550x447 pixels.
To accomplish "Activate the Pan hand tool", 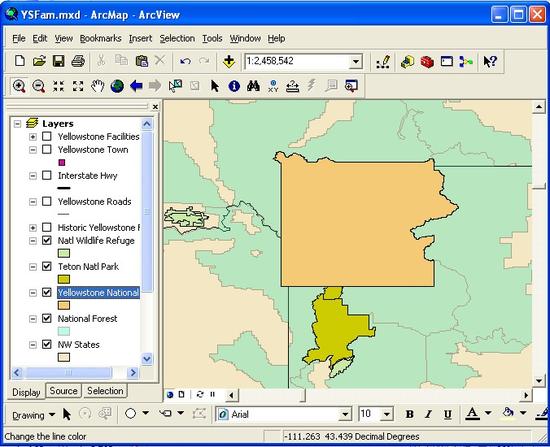I will (x=98, y=86).
